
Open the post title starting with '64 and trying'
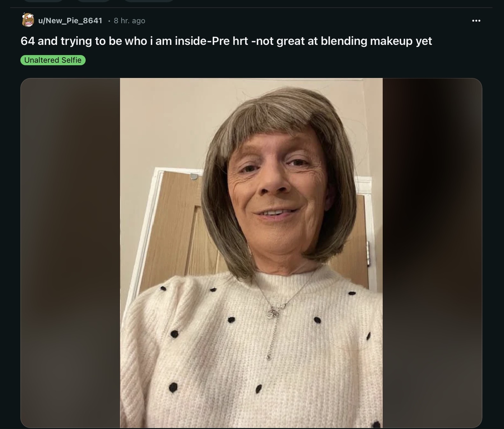coord(226,41)
